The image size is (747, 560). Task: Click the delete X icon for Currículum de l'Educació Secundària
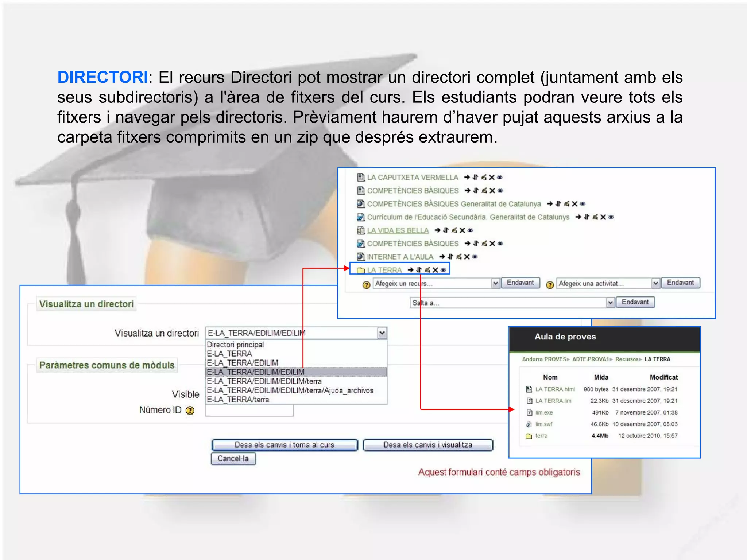click(603, 217)
